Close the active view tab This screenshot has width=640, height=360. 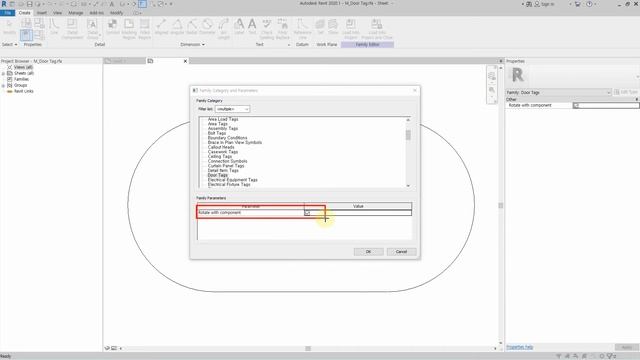click(x=185, y=61)
